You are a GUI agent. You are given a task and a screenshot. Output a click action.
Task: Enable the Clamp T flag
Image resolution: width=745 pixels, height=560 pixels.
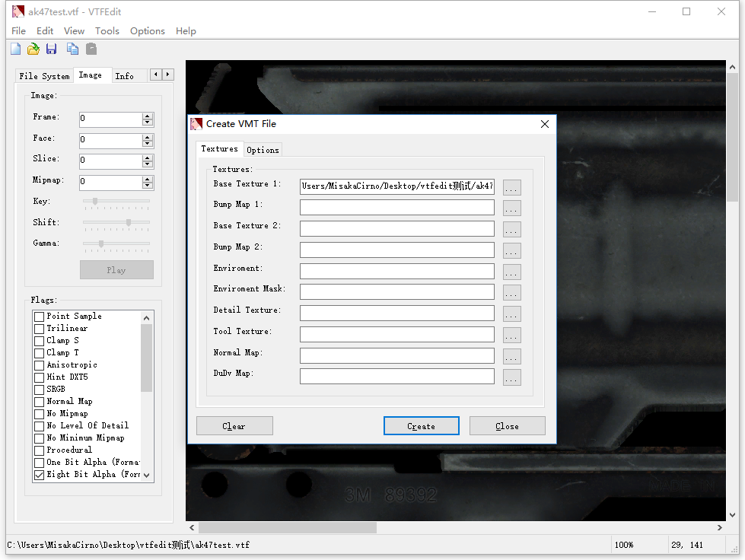pos(40,353)
